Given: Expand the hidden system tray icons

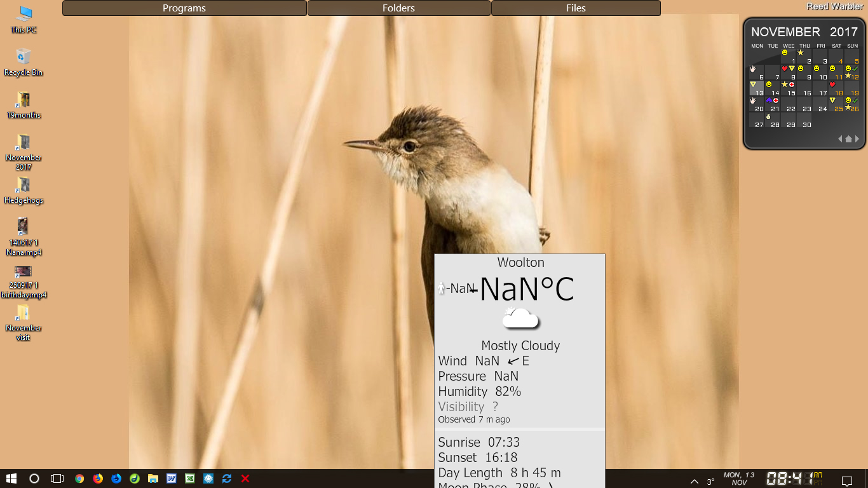Looking at the screenshot, I should 695,481.
